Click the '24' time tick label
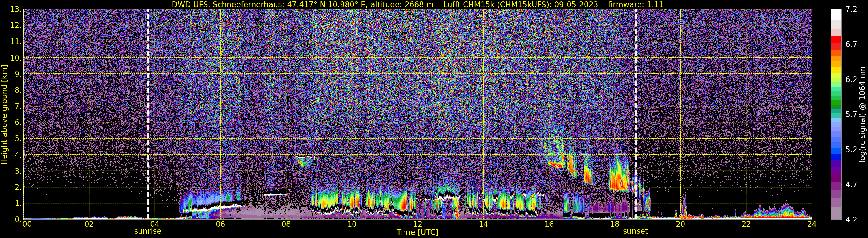 (x=812, y=224)
